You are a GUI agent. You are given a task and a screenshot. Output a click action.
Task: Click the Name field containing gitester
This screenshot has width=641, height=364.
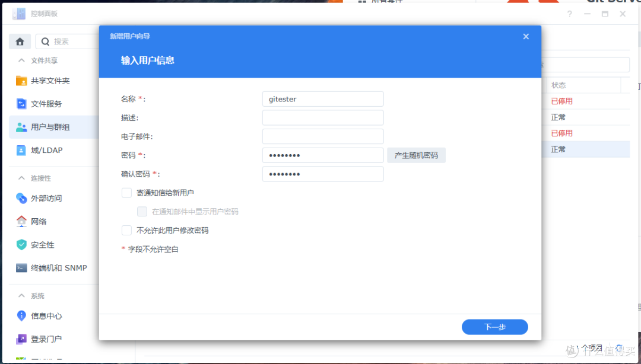(x=323, y=99)
